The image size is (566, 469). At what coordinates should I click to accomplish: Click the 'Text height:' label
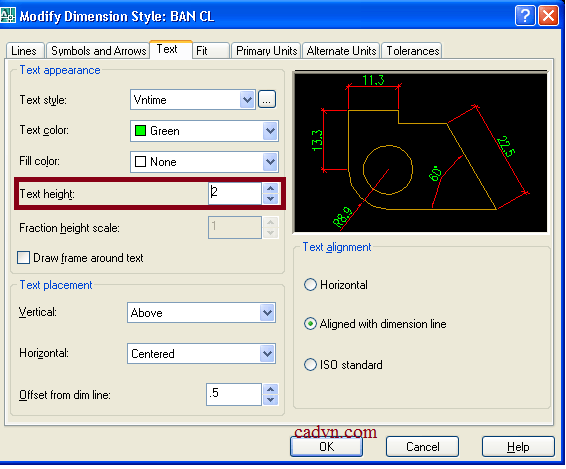(x=47, y=194)
